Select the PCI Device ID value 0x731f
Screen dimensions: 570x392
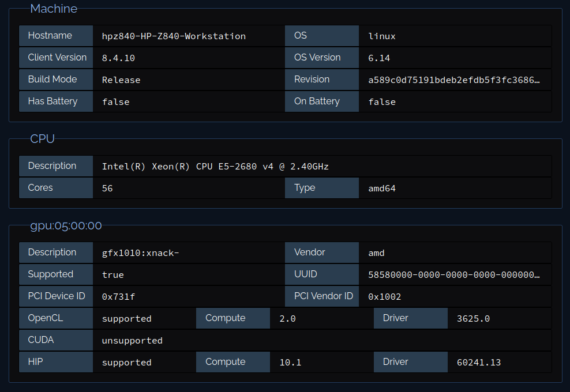[118, 297]
